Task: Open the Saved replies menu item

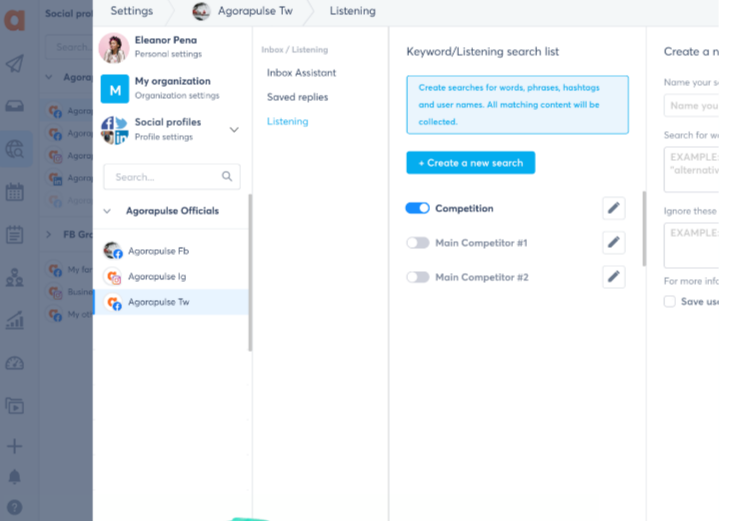Action: (298, 97)
